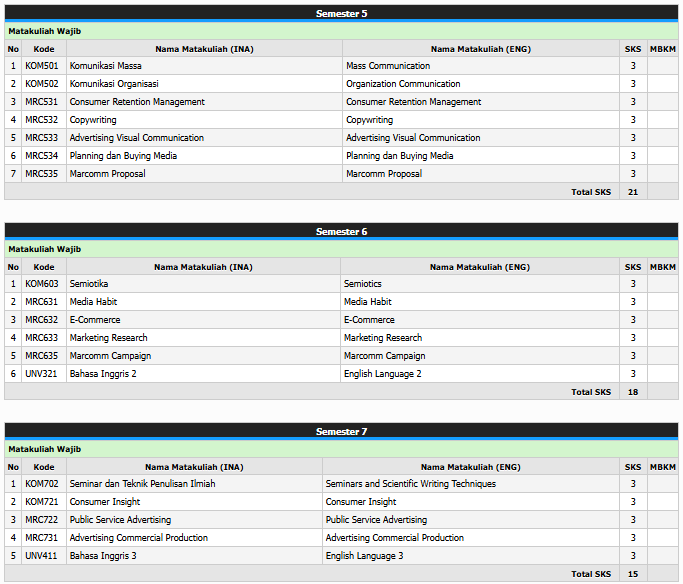Select course code KOM501
683x584 pixels.
click(42, 66)
